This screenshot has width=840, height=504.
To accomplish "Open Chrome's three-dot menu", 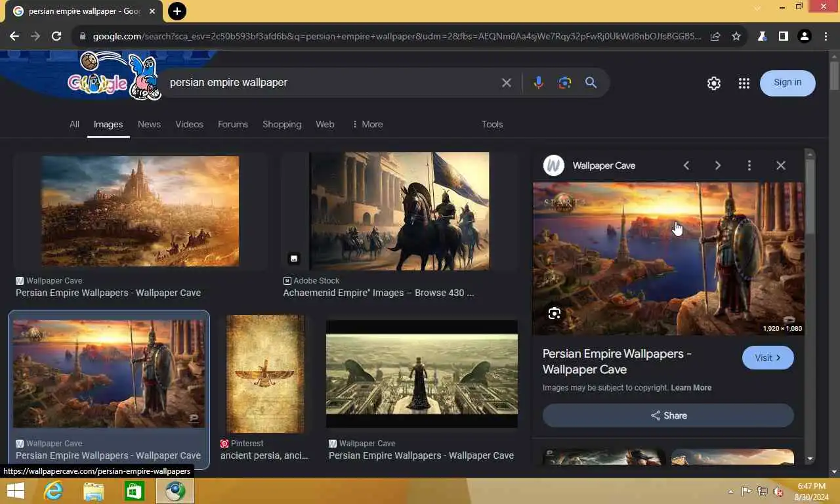I will pos(826,37).
